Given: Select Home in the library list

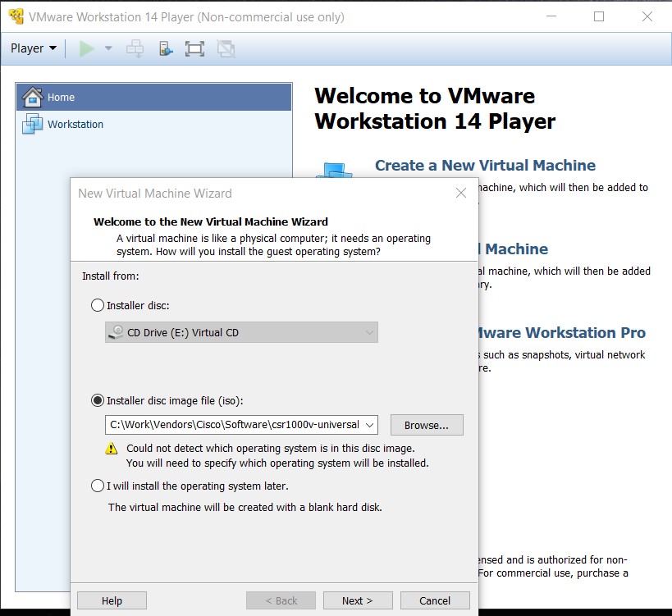Looking at the screenshot, I should tap(154, 98).
